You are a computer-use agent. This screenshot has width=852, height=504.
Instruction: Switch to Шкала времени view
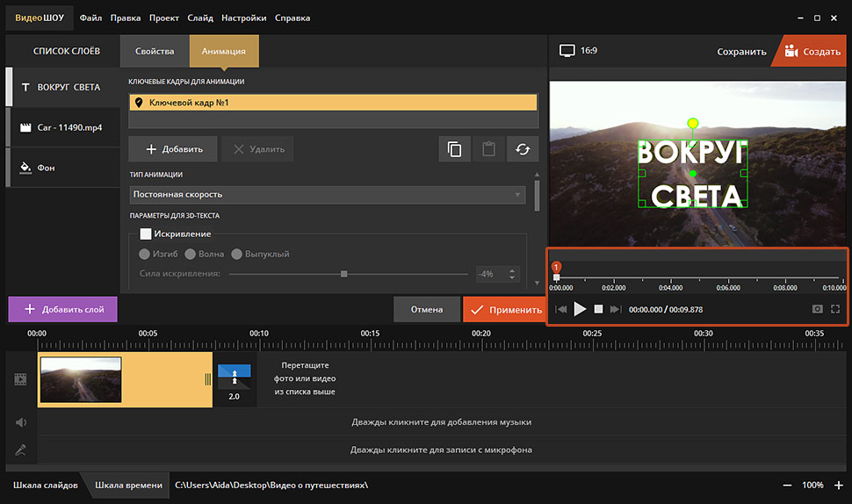(x=129, y=485)
